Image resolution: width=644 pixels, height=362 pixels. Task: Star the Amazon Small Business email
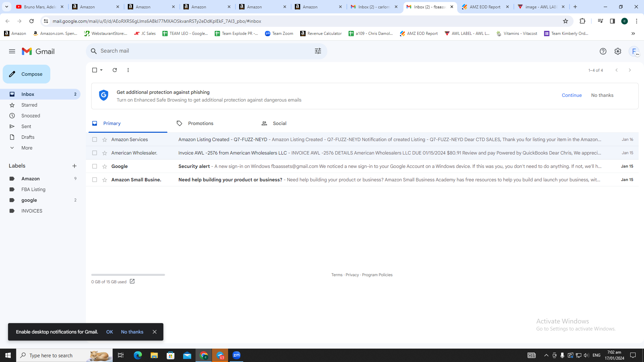click(x=105, y=180)
